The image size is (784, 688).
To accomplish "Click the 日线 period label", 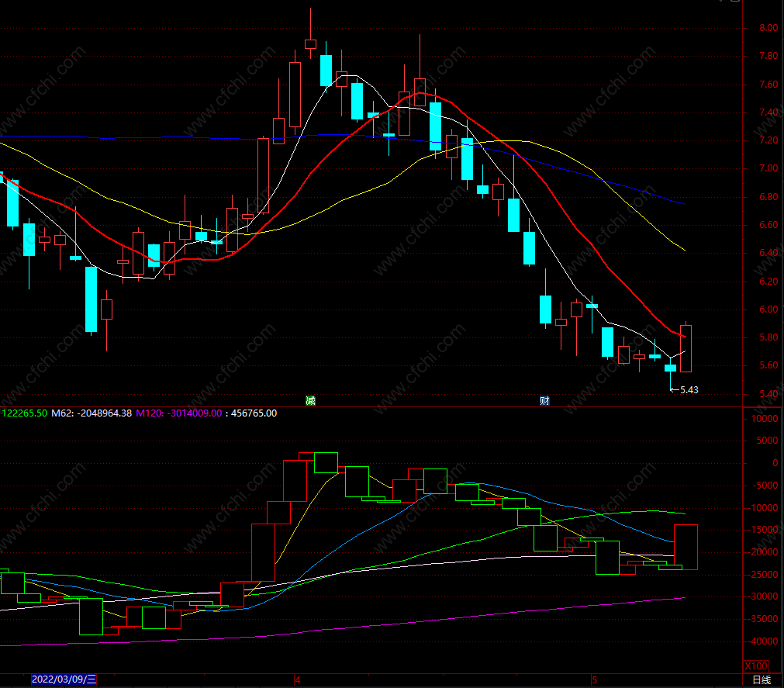I will tap(762, 680).
